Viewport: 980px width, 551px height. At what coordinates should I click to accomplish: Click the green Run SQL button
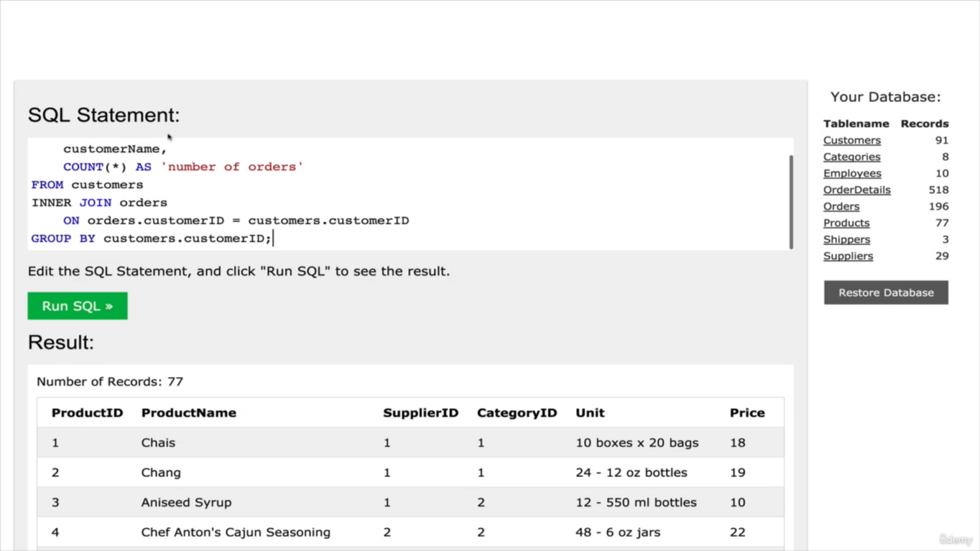[77, 306]
